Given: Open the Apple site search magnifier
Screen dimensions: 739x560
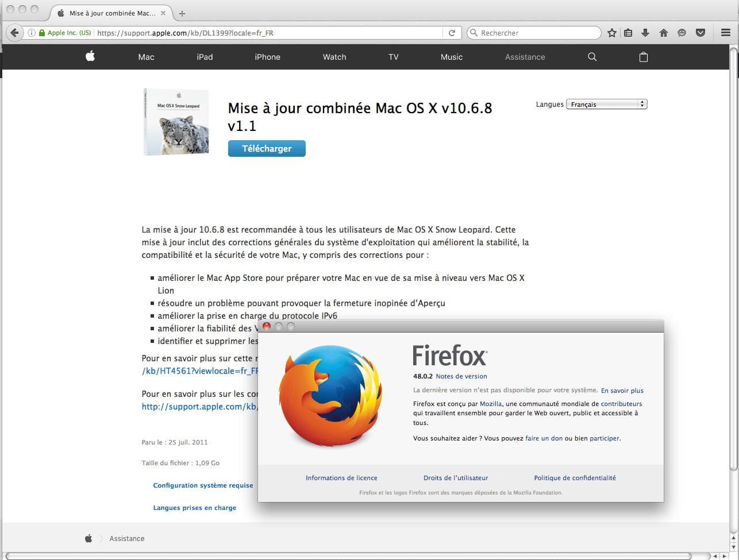Looking at the screenshot, I should 592,57.
